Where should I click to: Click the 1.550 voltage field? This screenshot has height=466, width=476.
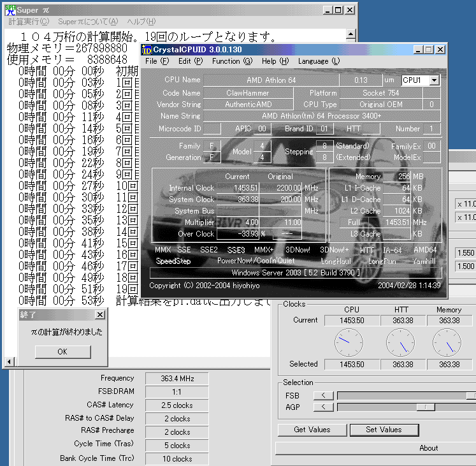click(x=465, y=252)
